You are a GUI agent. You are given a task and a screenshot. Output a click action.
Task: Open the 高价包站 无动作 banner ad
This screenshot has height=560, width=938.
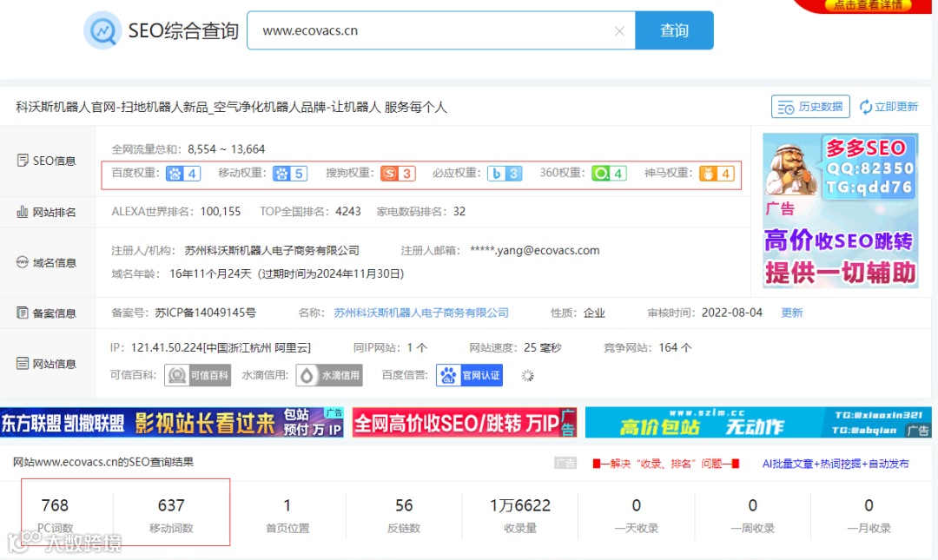(758, 423)
